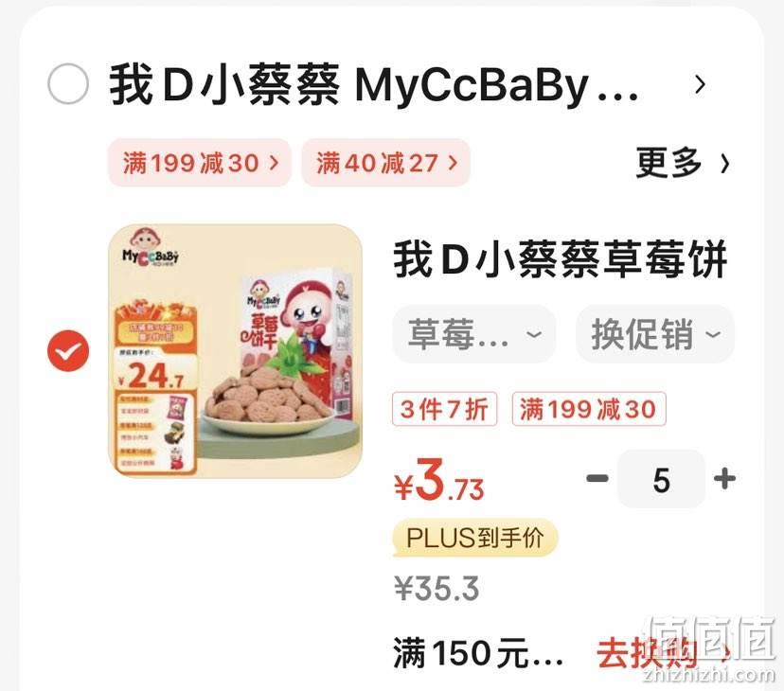Expand the 换促销 promotion dropdown
This screenshot has height=691, width=784.
pos(655,334)
